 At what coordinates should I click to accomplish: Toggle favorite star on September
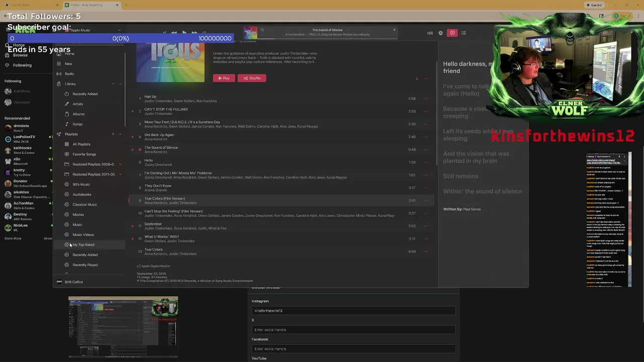point(132,226)
